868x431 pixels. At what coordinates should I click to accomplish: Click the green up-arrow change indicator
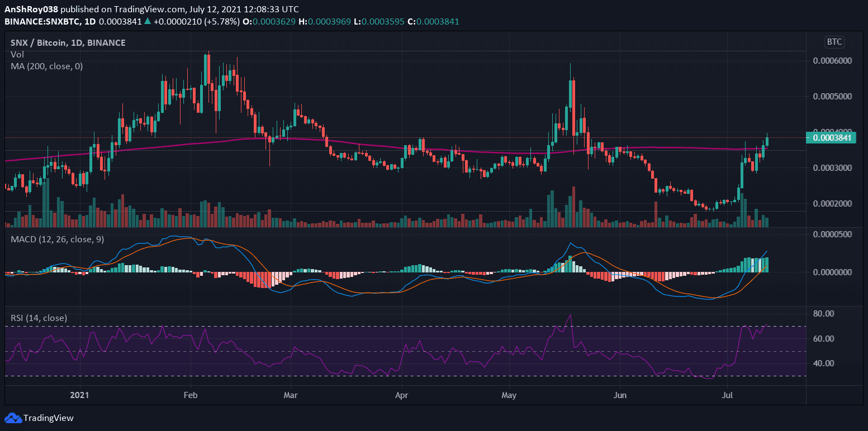[x=147, y=21]
